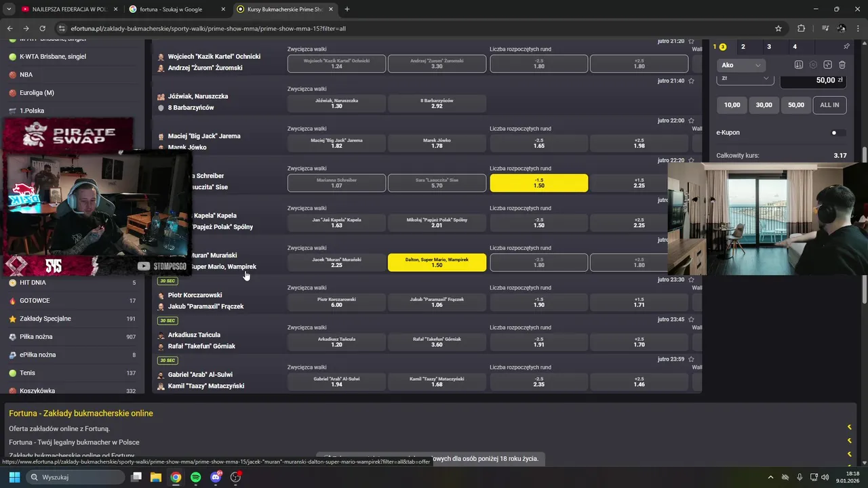The image size is (868, 488).
Task: Open the HIT DNIA category link
Action: 33,283
